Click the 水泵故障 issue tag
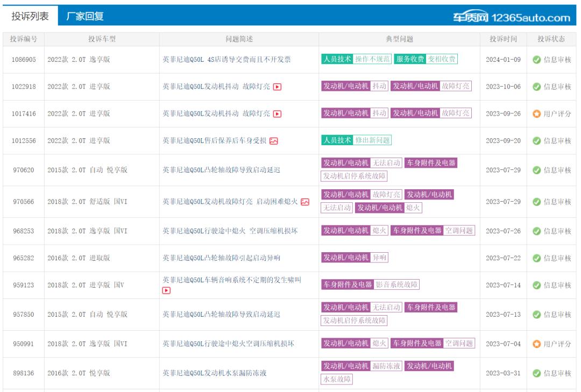This screenshot has width=581, height=392. click(337, 379)
